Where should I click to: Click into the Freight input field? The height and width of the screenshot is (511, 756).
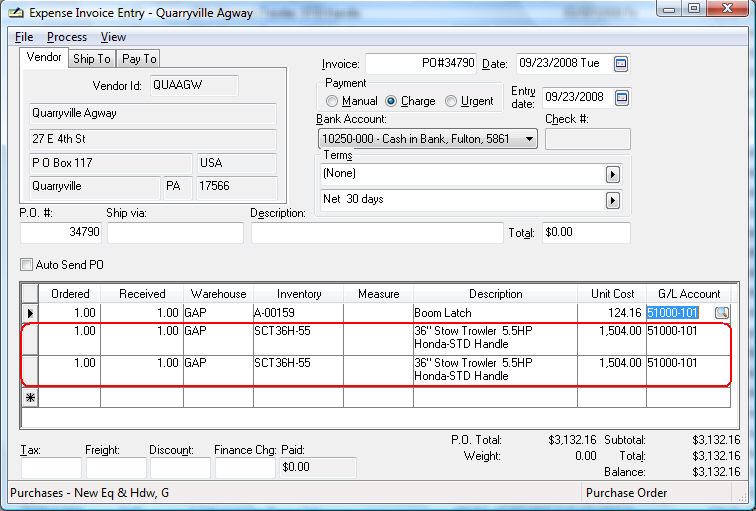(115, 468)
